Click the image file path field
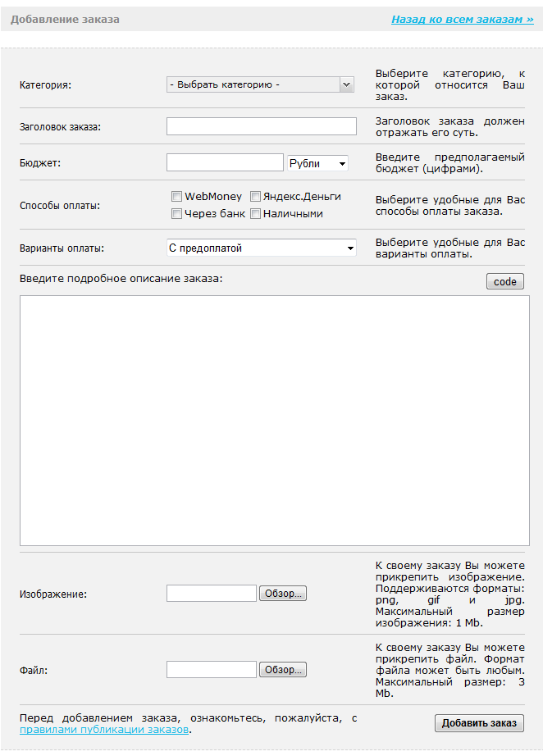Image resolution: width=543 pixels, height=756 pixels. point(212,594)
